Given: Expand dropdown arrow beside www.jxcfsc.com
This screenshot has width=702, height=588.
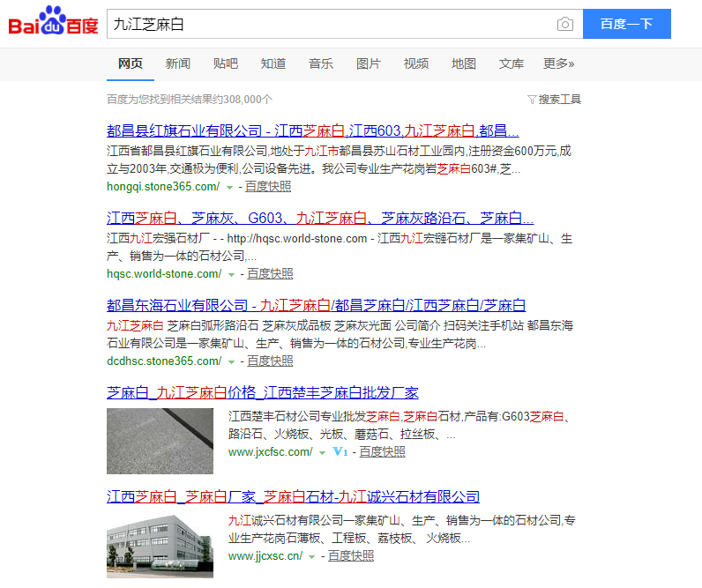Looking at the screenshot, I should 323,452.
